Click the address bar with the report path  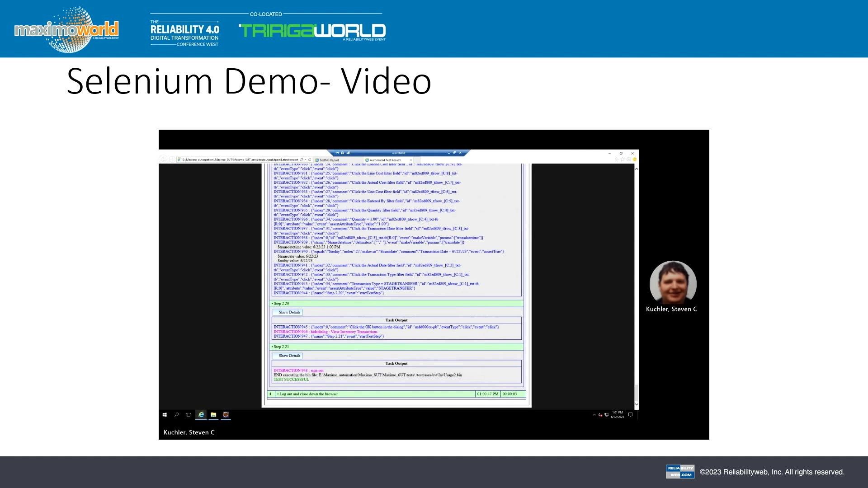240,160
